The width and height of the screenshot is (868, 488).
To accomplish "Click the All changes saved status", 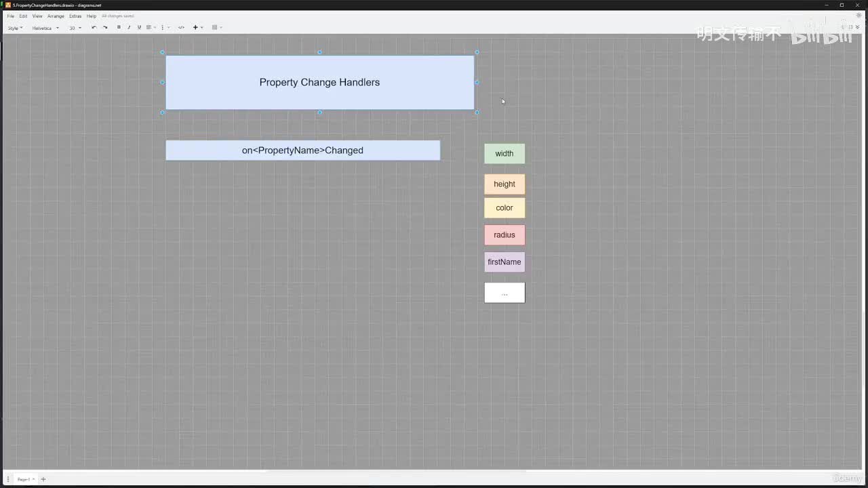I will point(118,16).
